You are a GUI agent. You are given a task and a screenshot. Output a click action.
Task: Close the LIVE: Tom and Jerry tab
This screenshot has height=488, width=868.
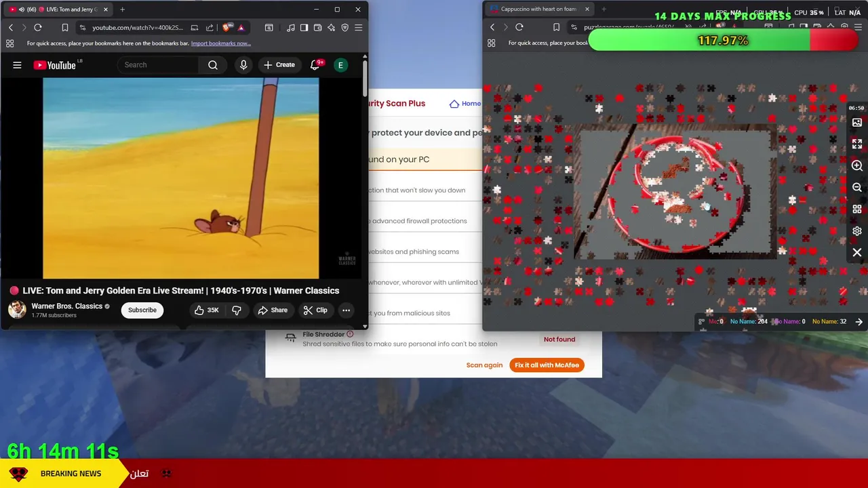point(106,9)
